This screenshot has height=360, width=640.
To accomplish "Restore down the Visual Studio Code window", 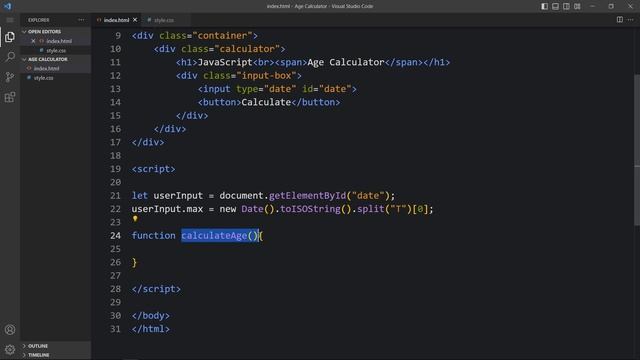I will (611, 6).
